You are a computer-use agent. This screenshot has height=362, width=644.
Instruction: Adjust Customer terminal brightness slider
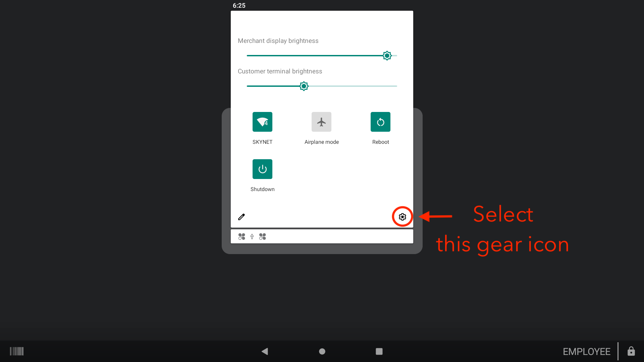pos(322,86)
